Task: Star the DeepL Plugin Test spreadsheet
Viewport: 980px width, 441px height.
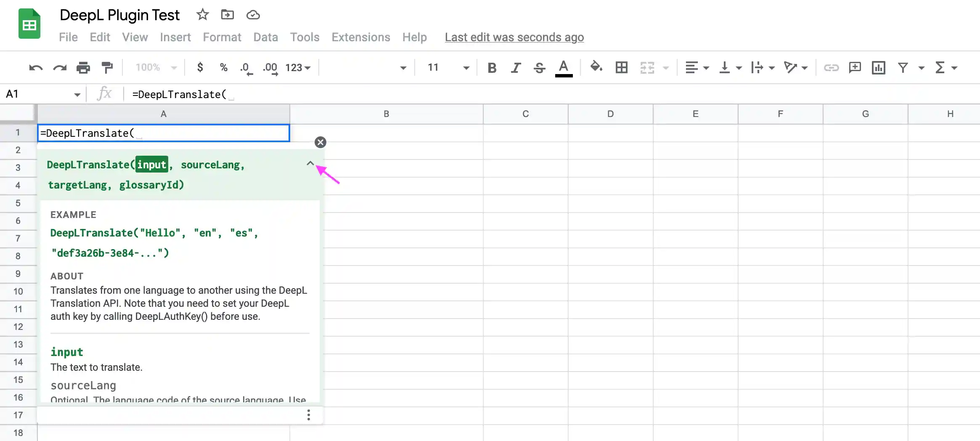Action: pos(202,14)
